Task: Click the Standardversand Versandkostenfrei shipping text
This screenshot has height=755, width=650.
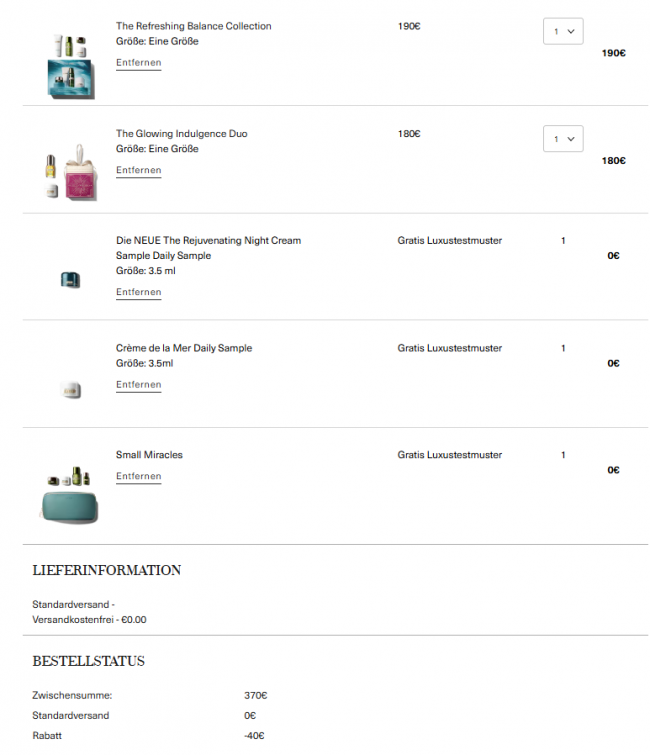Action: [x=89, y=612]
